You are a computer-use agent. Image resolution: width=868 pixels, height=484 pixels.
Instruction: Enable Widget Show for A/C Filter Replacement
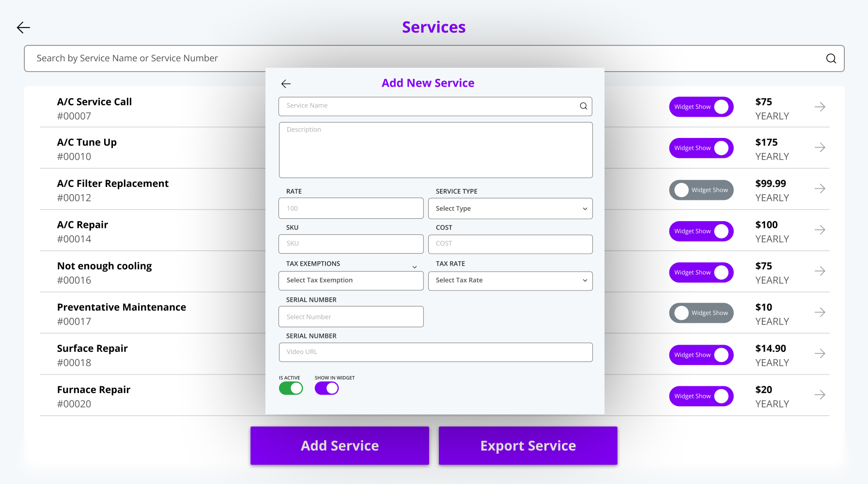pyautogui.click(x=701, y=190)
